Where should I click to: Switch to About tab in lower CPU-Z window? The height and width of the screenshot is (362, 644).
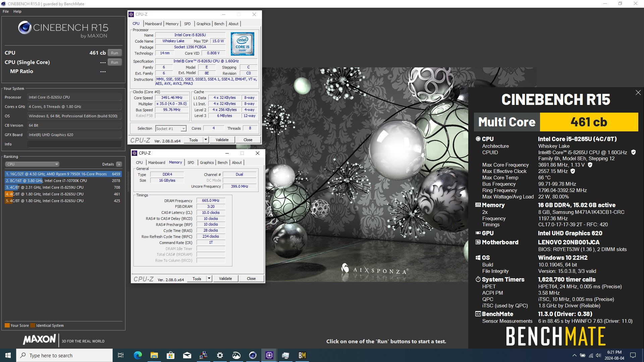(x=237, y=163)
